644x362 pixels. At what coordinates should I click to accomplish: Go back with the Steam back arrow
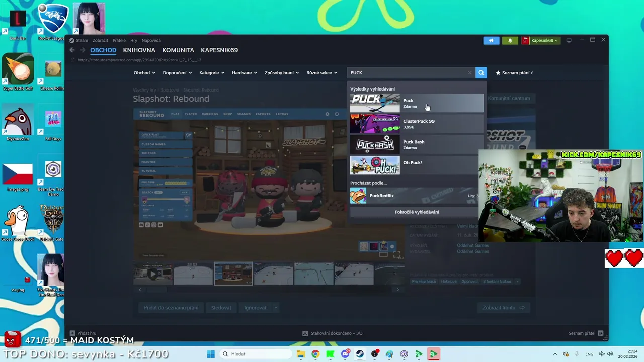72,50
